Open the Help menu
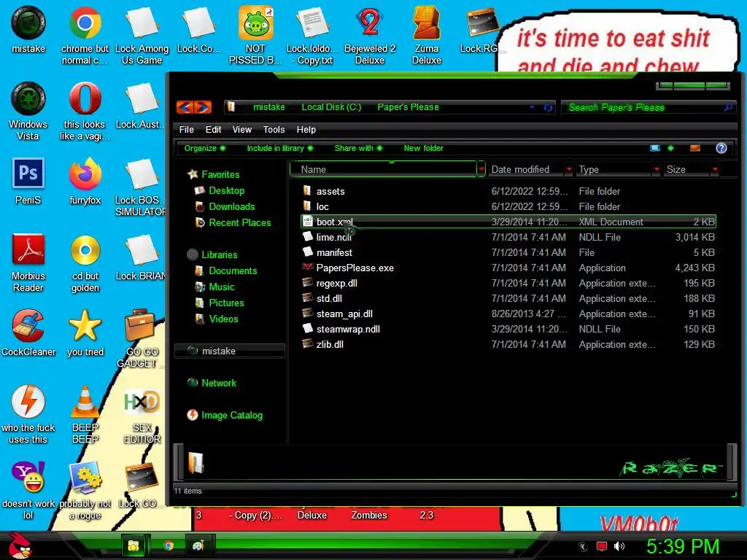This screenshot has height=560, width=747. coord(306,130)
